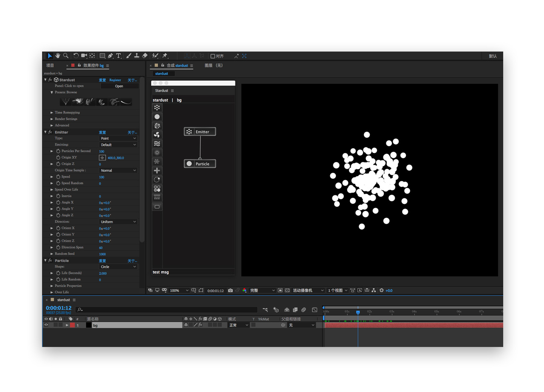The image size is (544, 392).
Task: Toggle visibility eye of bg layer
Action: click(46, 325)
